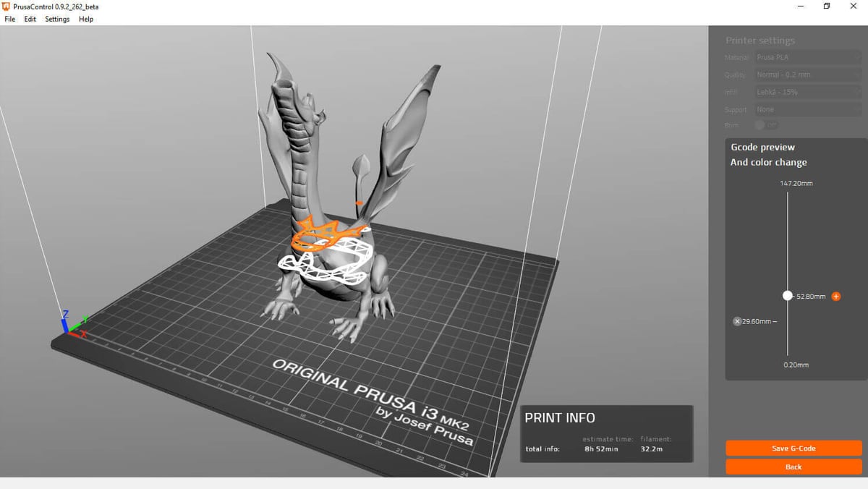Click the 0.20mm bottom height label

point(796,365)
